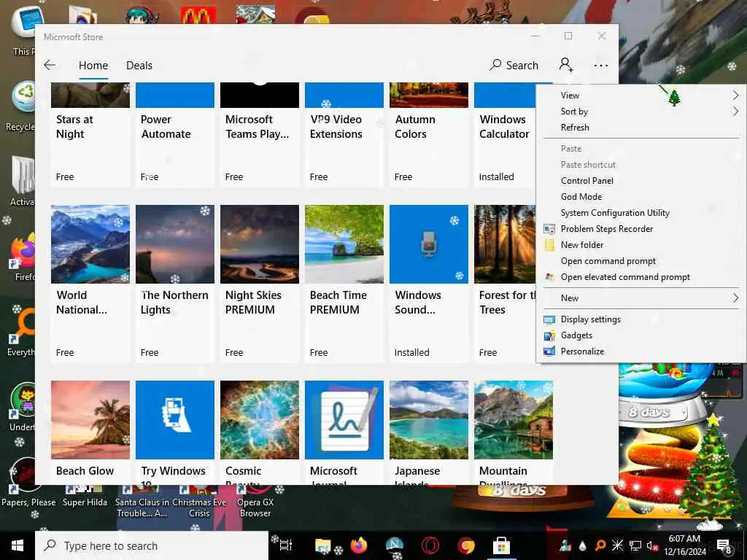Switch to the Deals tab
Screen dimensions: 747x560
pos(139,65)
